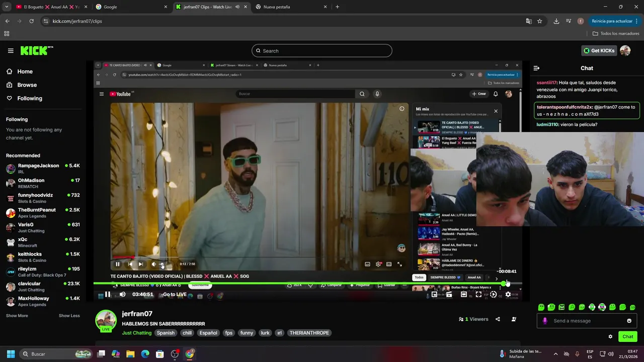Click the purple microphone in chat input
This screenshot has width=644, height=362.
pyautogui.click(x=545, y=321)
